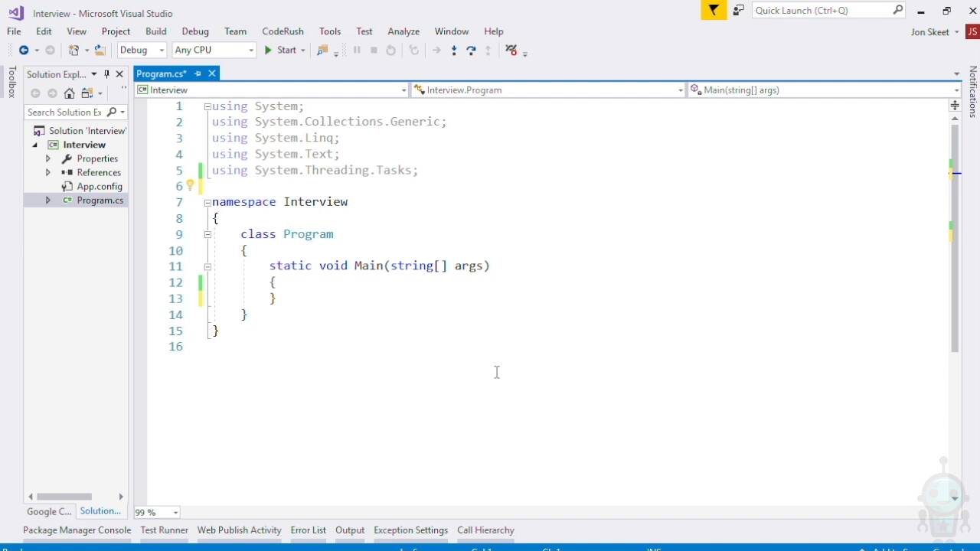Click the feedback notification flag icon
This screenshot has height=551, width=980.
tap(714, 11)
